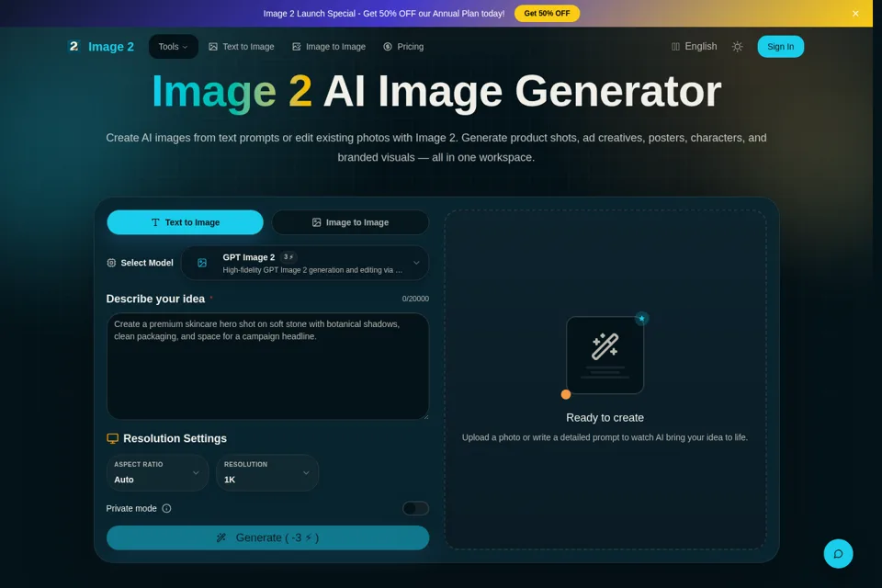Select the Text to Image tab
Image resolution: width=882 pixels, height=588 pixels.
tap(185, 222)
